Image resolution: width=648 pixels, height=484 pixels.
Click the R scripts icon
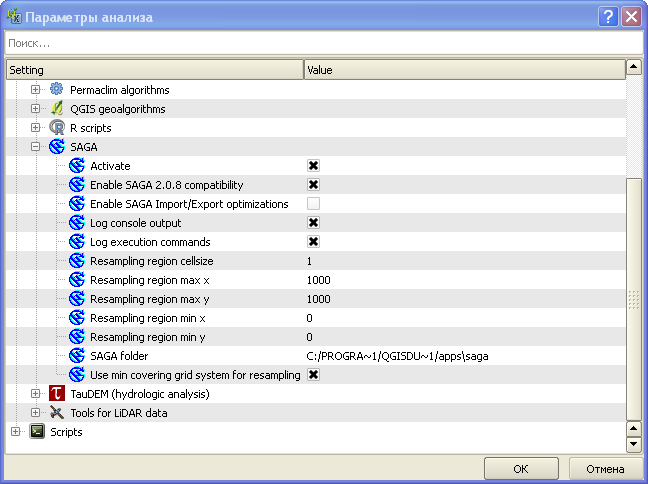click(x=57, y=128)
